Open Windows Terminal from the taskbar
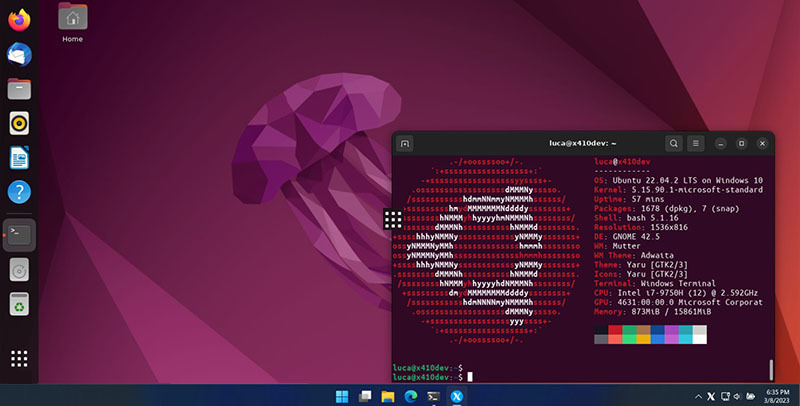Screen dimensions: 800x406 [x=434, y=396]
